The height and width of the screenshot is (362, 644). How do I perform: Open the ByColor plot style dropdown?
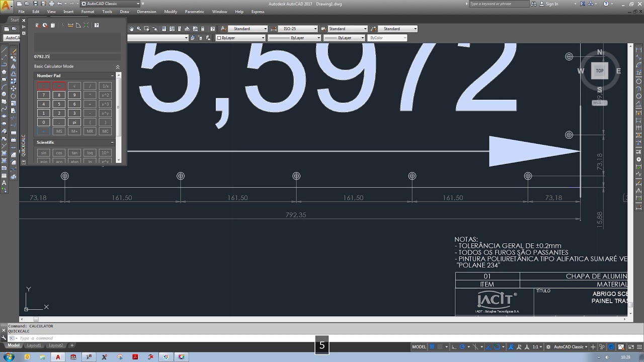[387, 38]
